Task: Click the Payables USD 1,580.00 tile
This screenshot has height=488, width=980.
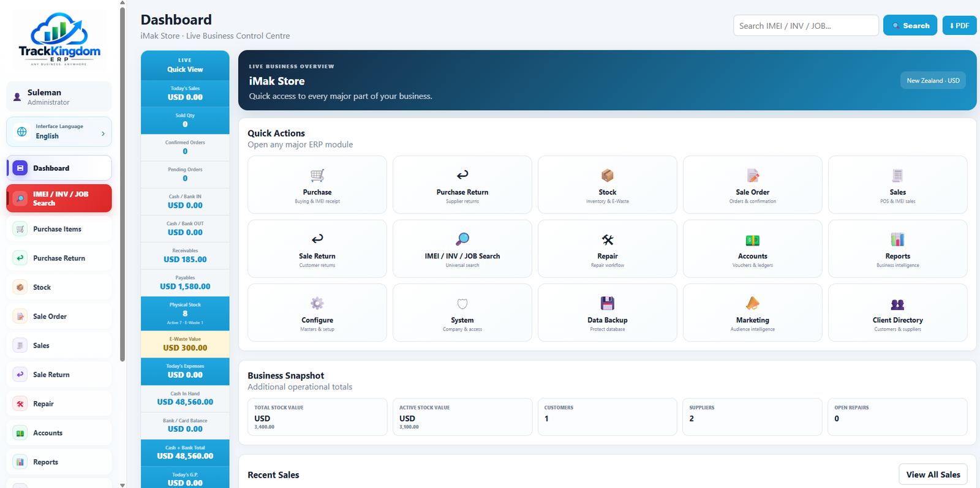Action: coord(185,282)
